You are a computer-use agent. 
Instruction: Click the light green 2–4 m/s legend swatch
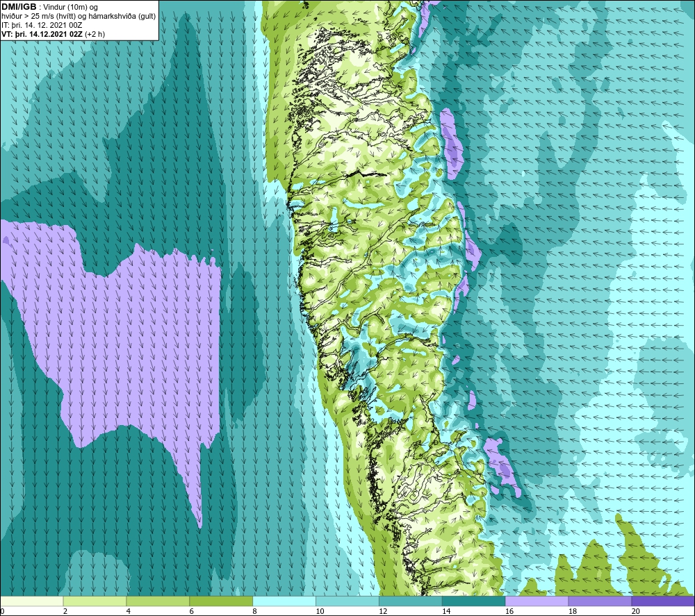click(95, 601)
